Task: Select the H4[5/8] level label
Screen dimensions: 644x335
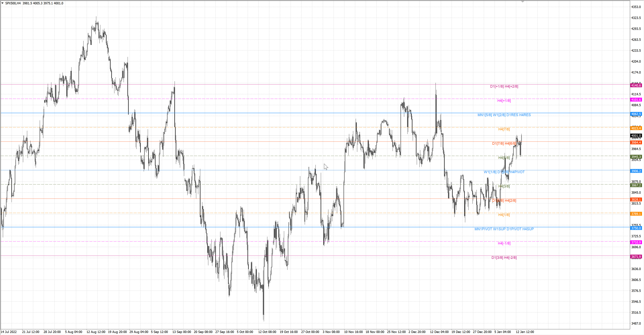Action: click(504, 158)
